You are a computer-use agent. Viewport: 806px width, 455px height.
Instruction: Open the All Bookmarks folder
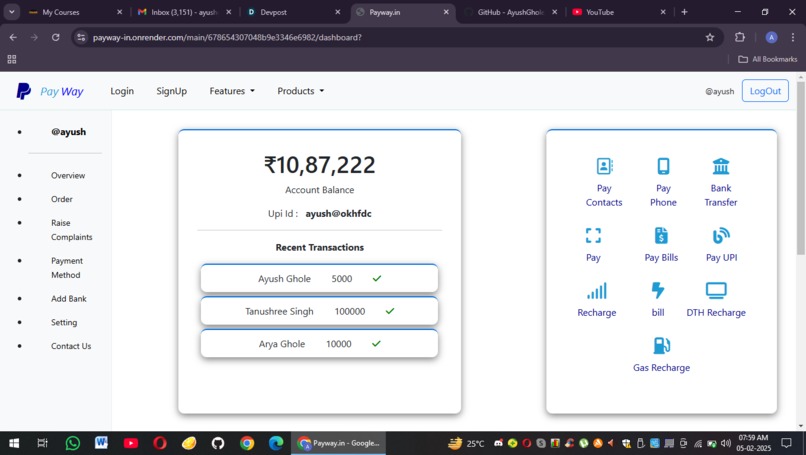tap(767, 59)
